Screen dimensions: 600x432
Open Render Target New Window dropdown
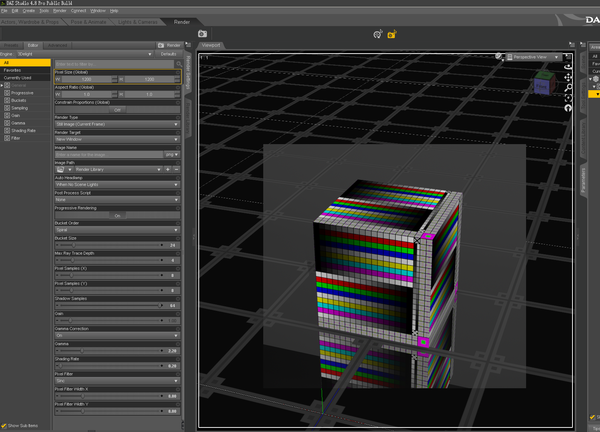[x=117, y=139]
